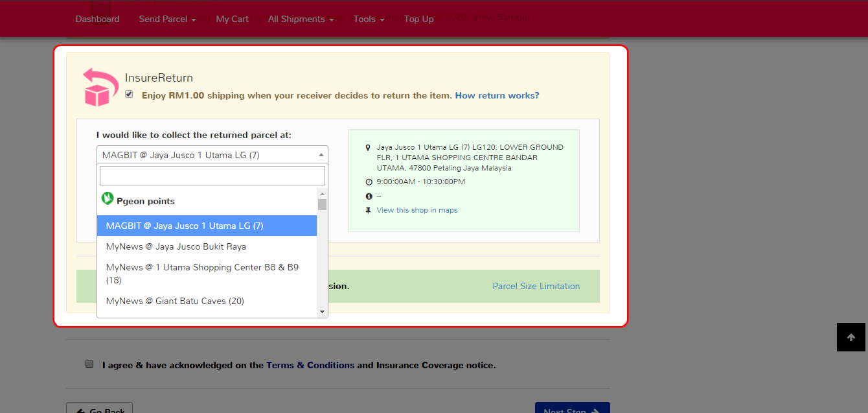Image resolution: width=868 pixels, height=413 pixels.
Task: Click the dropdown list scrollbar thumb
Action: click(322, 205)
